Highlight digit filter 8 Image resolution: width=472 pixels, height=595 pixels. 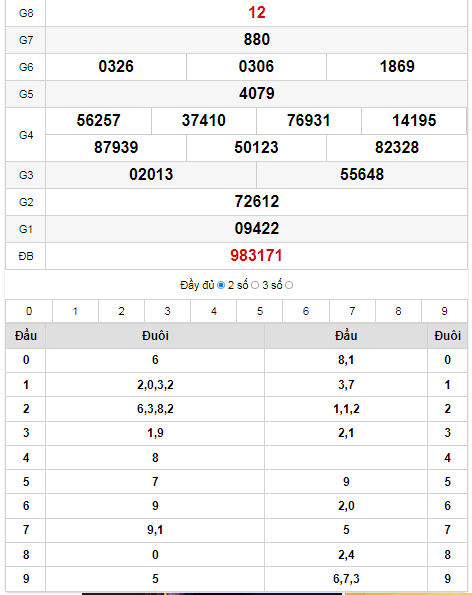(398, 311)
